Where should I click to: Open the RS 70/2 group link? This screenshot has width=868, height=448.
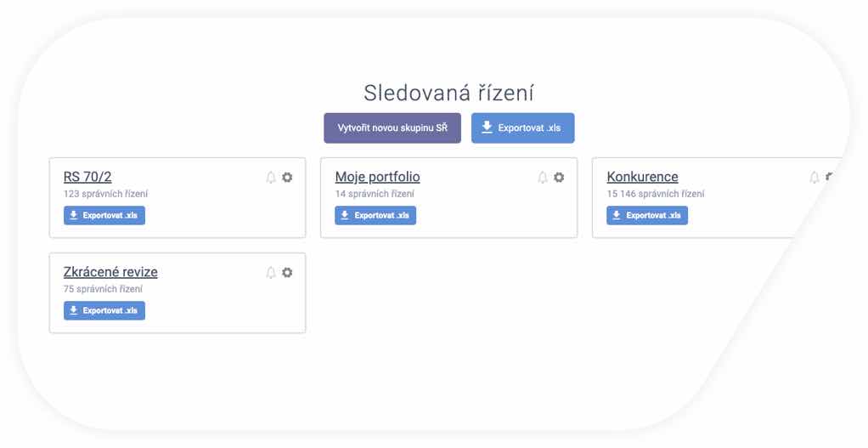pos(87,177)
